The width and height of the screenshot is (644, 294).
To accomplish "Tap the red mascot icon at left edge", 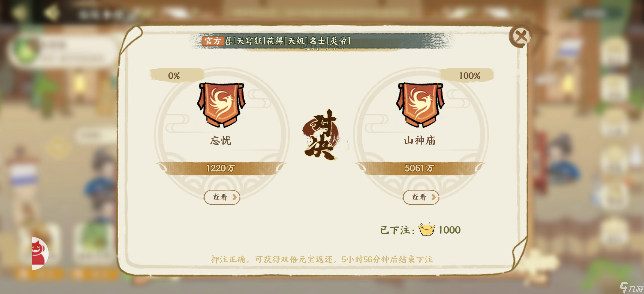I will click(x=40, y=253).
